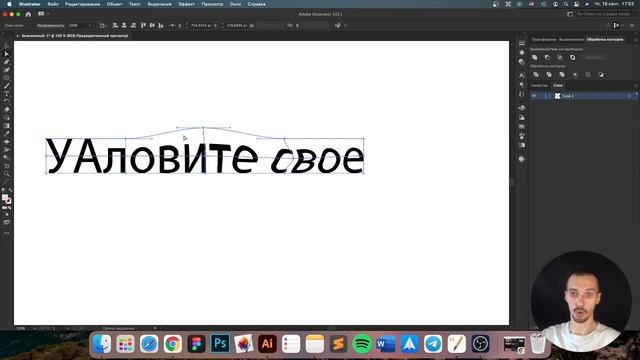Open Spotify from the Dock

click(x=362, y=344)
